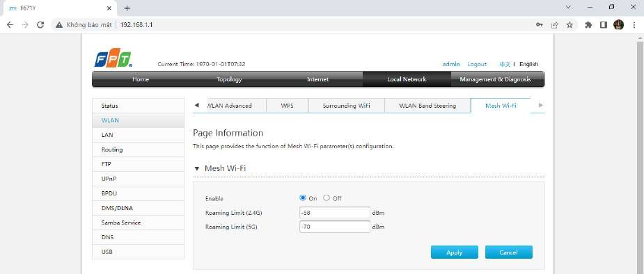Select Mesh Wi-Fi Enable Off
Image resolution: width=644 pixels, height=274 pixels.
coord(327,198)
